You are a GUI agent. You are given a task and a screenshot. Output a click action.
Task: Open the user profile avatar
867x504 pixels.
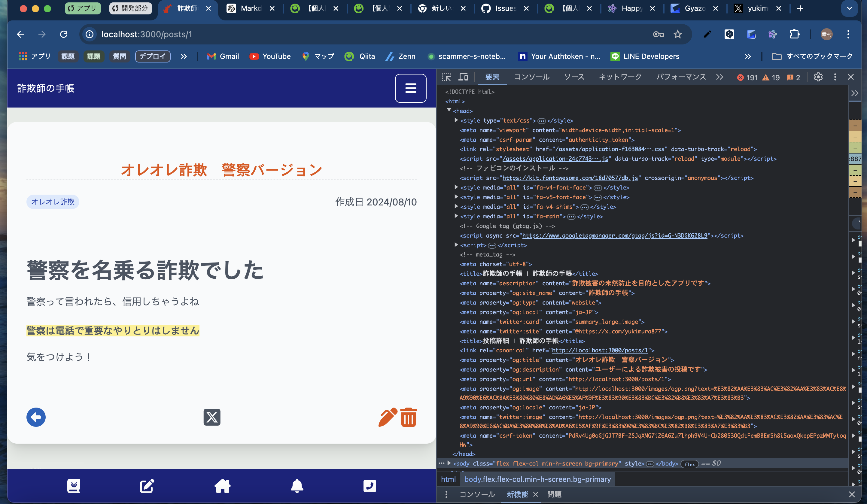coord(826,35)
